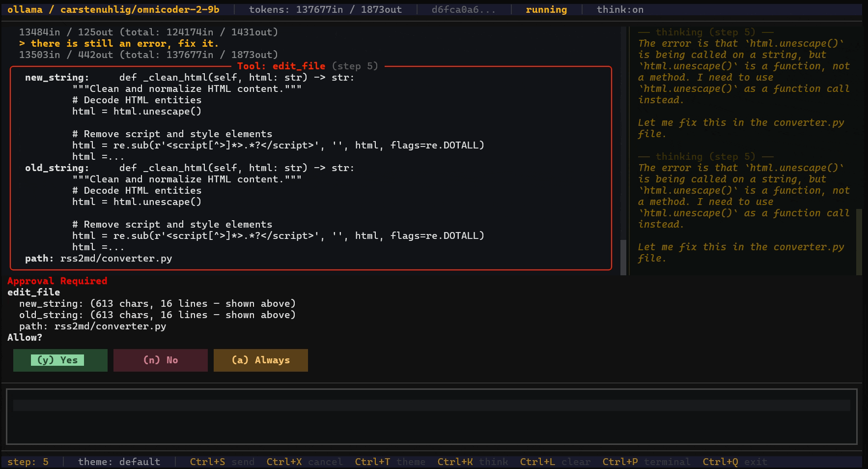Click the Approval Required heading
This screenshot has height=469, width=868.
[x=57, y=281]
